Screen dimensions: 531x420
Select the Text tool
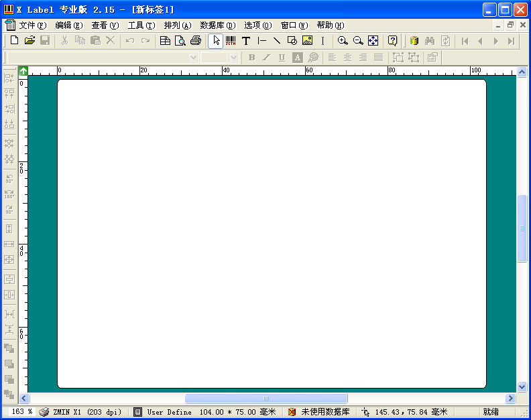pyautogui.click(x=246, y=41)
